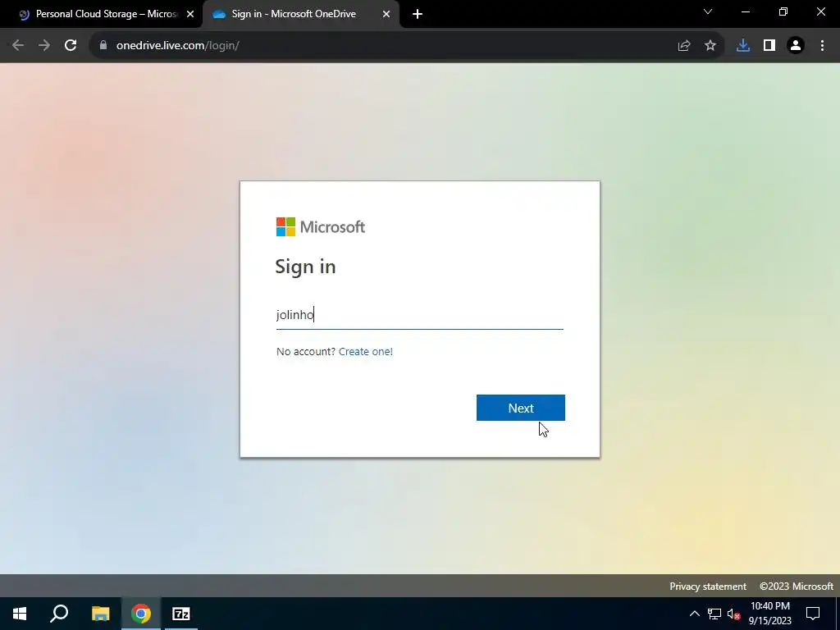Restore down the Chrome window
Screen dimensions: 840x630
click(x=783, y=11)
